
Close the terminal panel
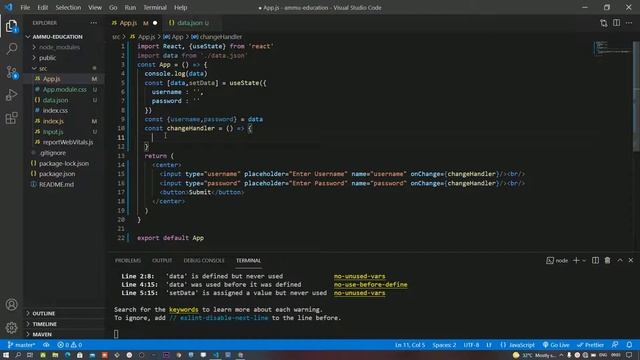631,260
